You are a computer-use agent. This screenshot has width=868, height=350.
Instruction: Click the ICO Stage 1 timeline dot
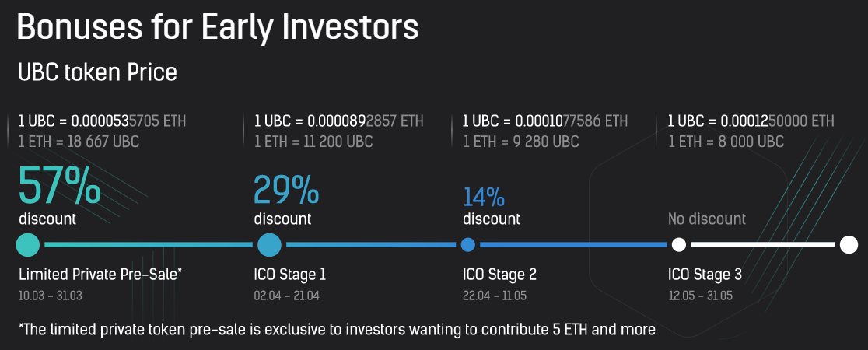pos(270,245)
